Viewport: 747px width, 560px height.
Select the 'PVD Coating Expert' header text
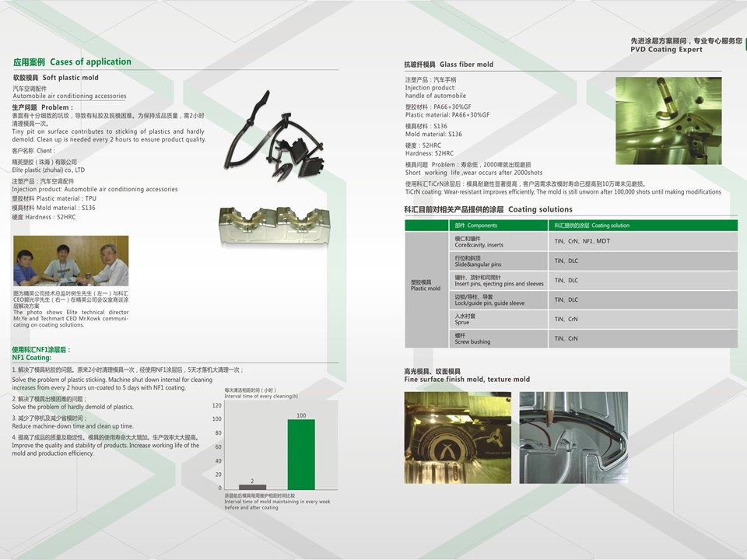point(666,50)
